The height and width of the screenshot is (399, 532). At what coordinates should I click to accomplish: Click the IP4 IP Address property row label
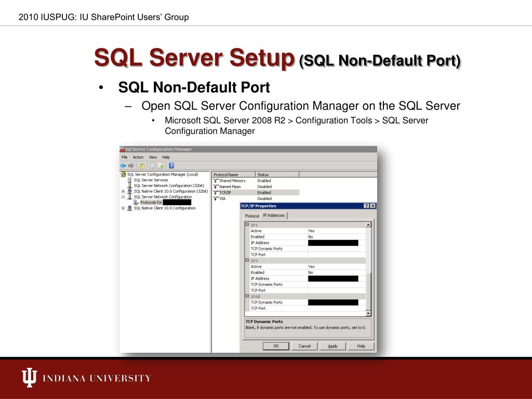tap(260, 243)
